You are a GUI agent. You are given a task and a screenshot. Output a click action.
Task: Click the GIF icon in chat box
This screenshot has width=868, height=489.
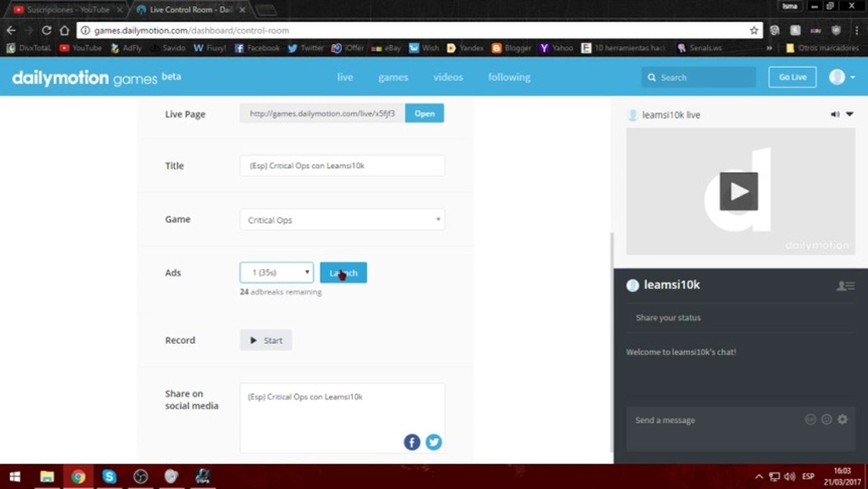pos(810,420)
